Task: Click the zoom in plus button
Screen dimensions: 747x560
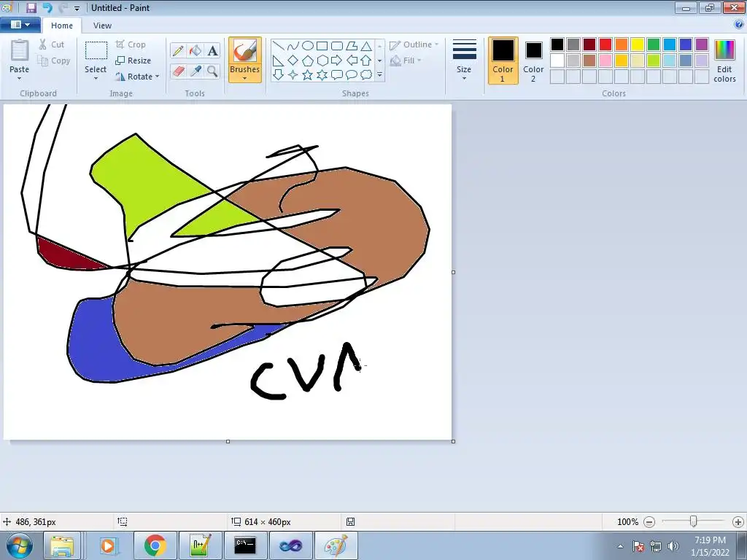Action: click(x=738, y=522)
